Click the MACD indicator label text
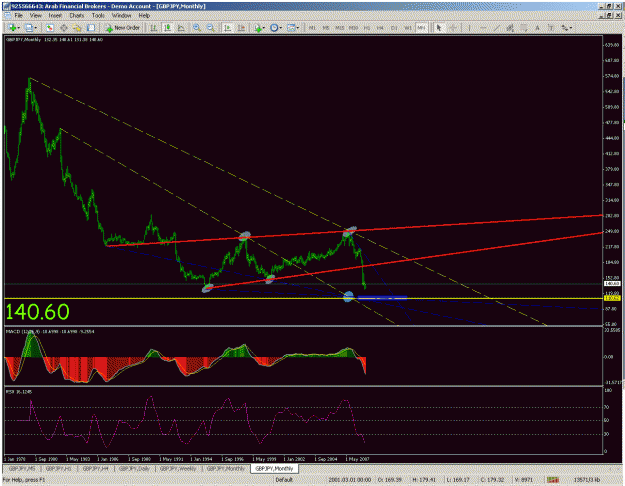Image resolution: width=625 pixels, height=486 pixels. tap(50, 331)
